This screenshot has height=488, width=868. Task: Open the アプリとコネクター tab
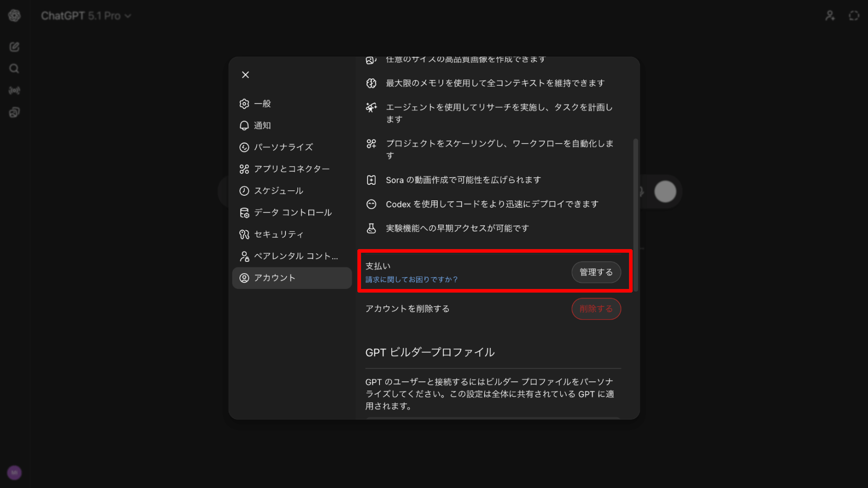pyautogui.click(x=292, y=169)
